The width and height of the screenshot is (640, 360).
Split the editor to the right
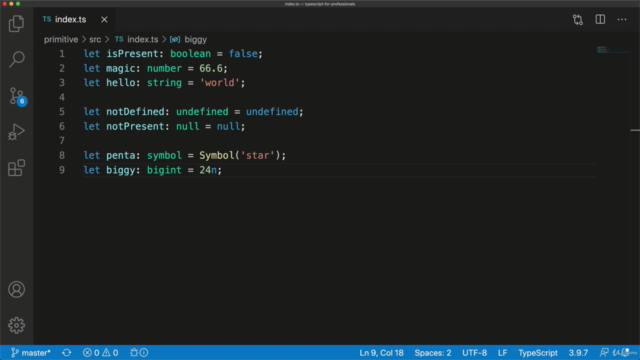tap(600, 20)
